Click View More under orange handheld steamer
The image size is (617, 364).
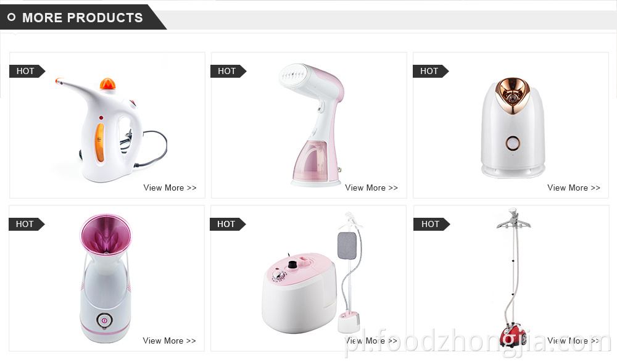(x=170, y=188)
